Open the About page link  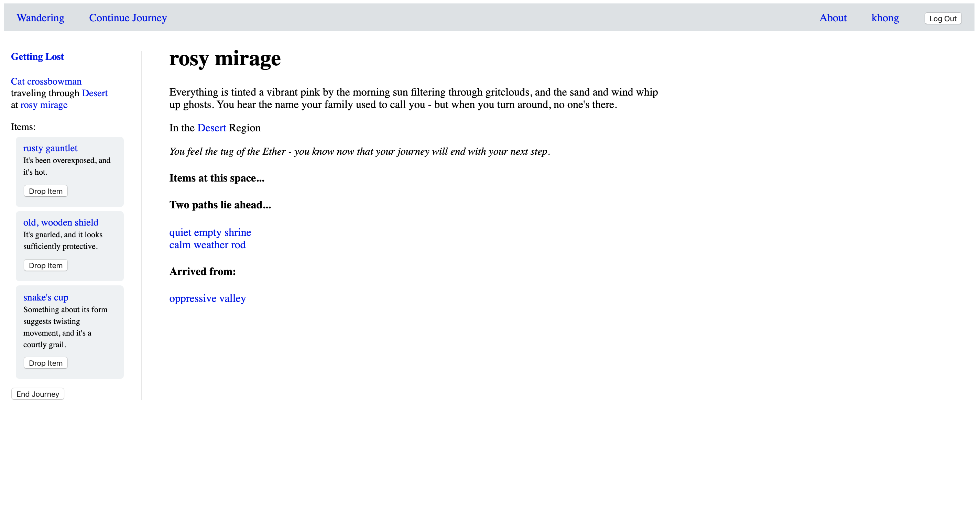[x=833, y=18]
